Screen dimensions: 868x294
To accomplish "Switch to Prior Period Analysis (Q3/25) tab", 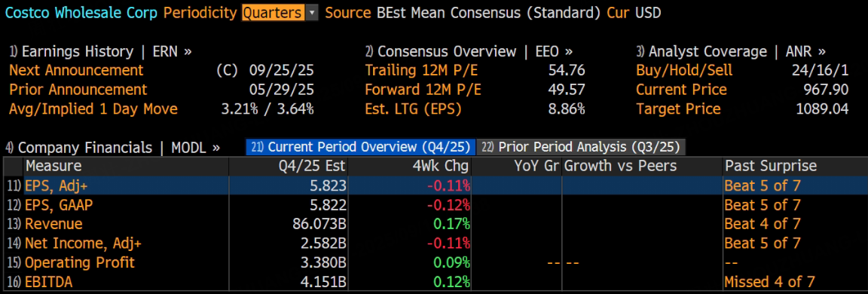I will [x=582, y=147].
